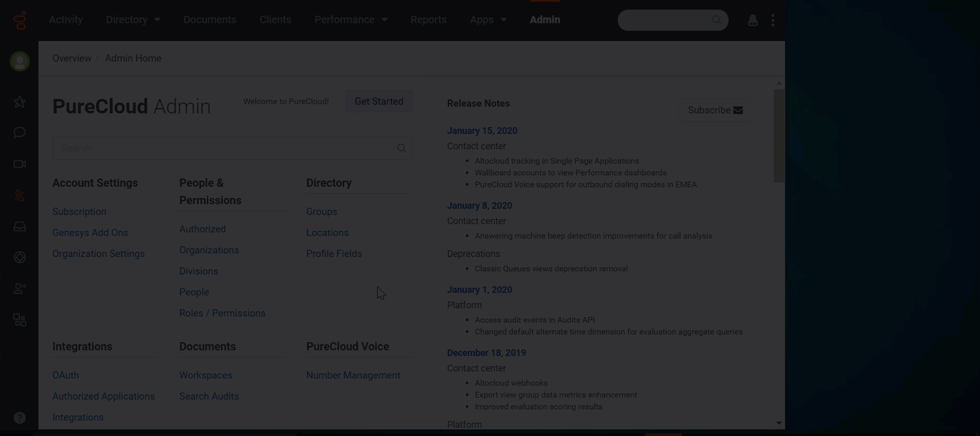Click 'Access audit events in Audits API' text
This screenshot has height=436, width=980.
tap(535, 320)
